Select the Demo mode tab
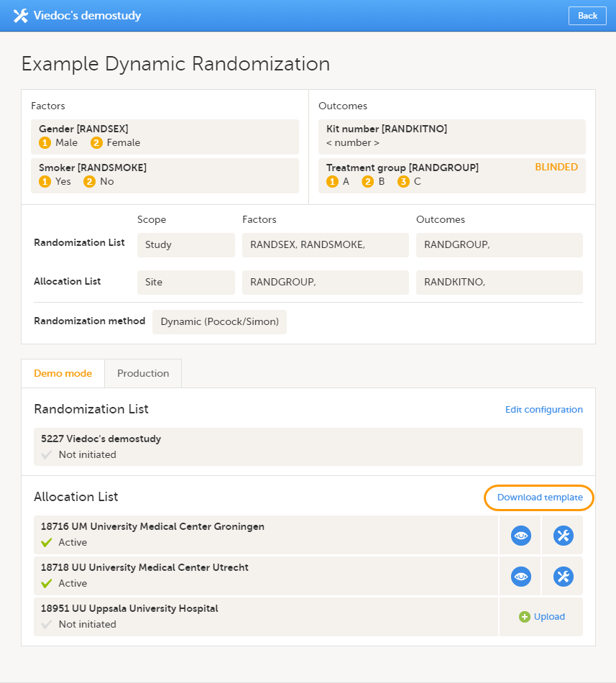 [63, 374]
